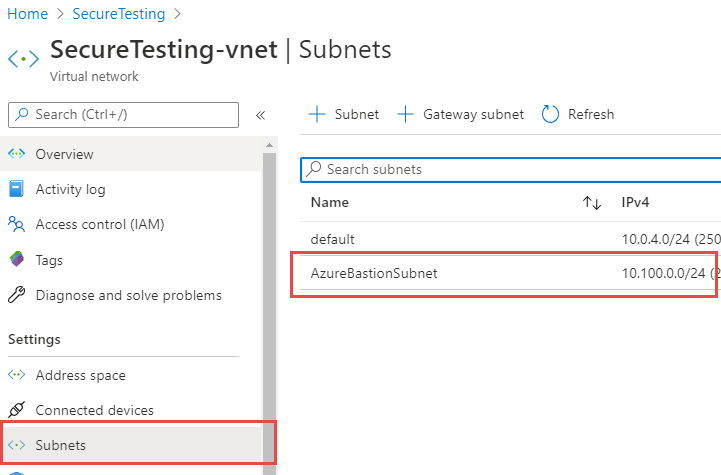Click the Subnets sidebar icon
The image size is (721, 475).
[17, 445]
